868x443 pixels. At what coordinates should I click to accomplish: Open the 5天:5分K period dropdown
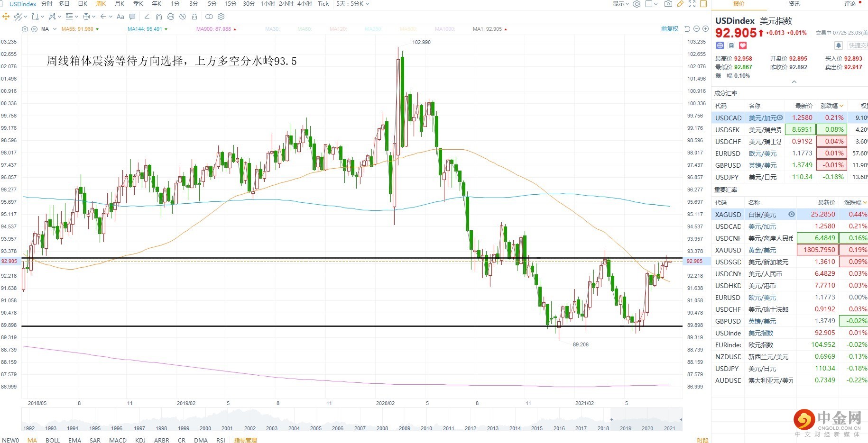click(352, 4)
